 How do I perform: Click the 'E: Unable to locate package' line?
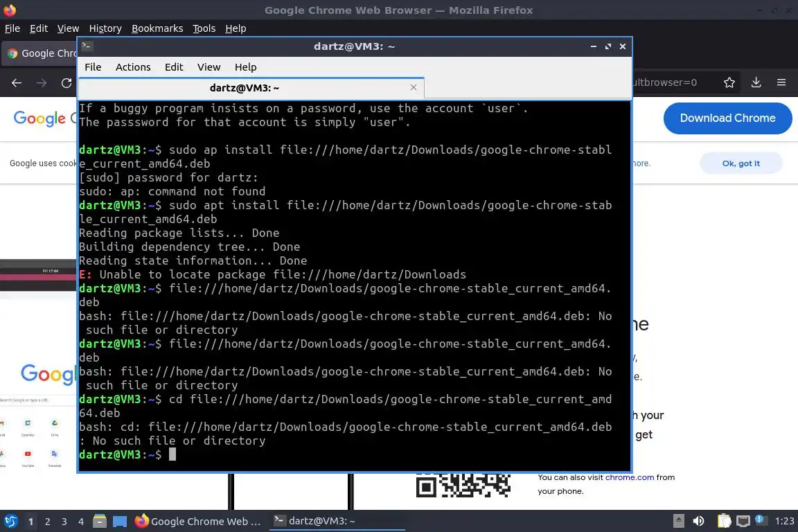pyautogui.click(x=273, y=274)
